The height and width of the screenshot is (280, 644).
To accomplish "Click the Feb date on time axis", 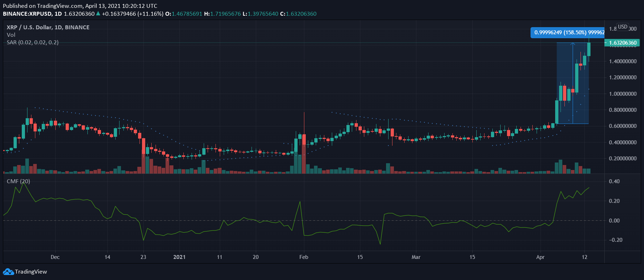I will tap(304, 257).
